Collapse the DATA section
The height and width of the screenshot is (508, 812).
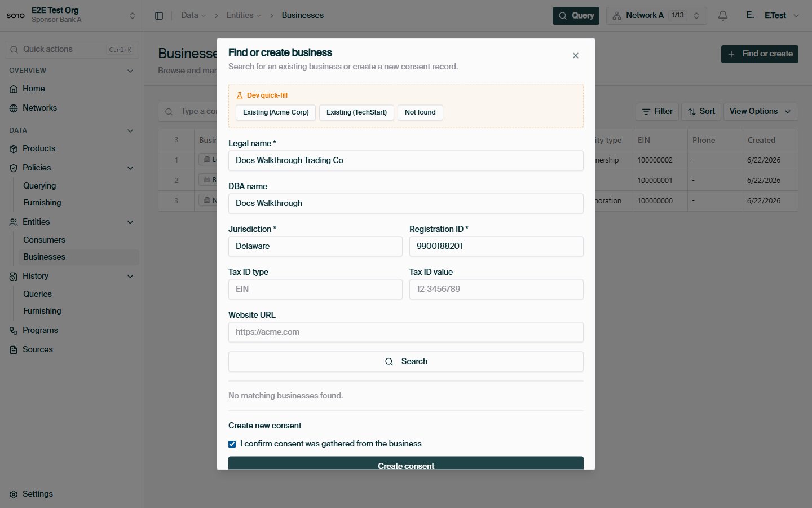[x=130, y=131]
